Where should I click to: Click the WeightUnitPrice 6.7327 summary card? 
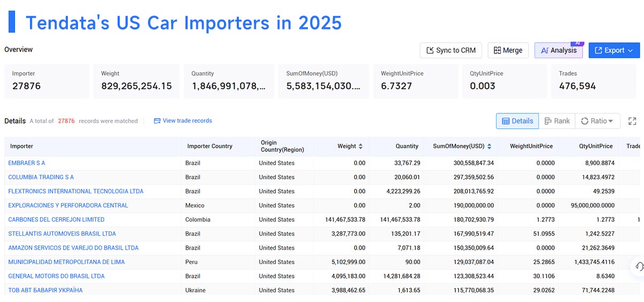[x=415, y=81]
